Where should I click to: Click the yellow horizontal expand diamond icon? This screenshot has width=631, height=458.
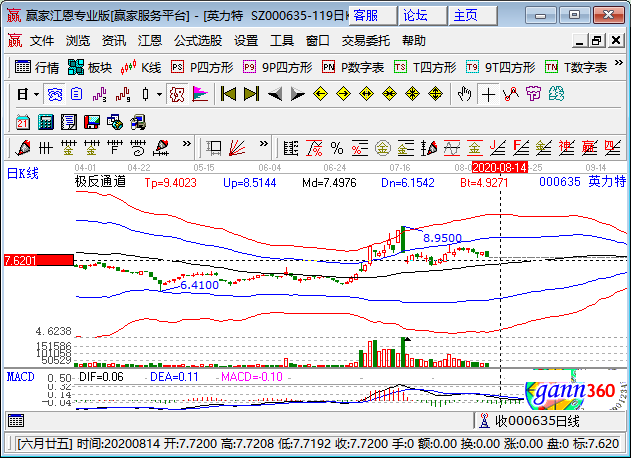click(366, 95)
